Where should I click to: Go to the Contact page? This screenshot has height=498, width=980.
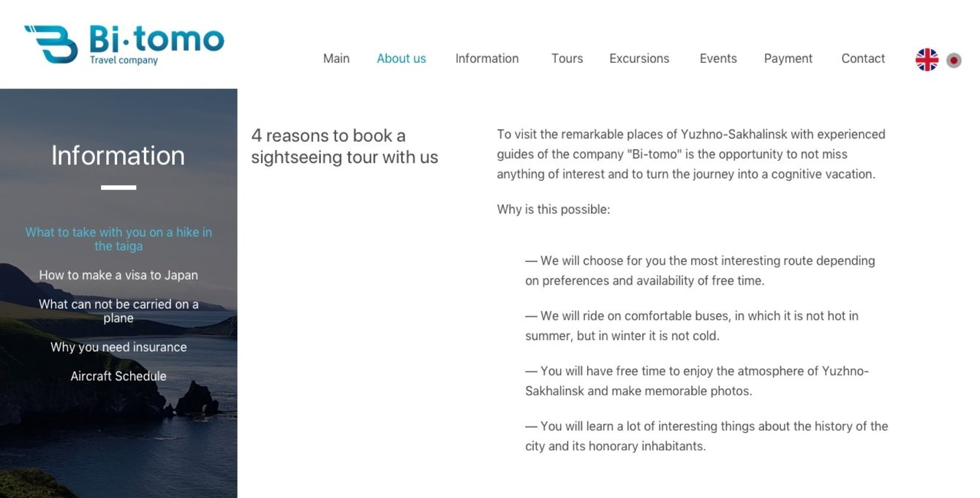coord(863,59)
